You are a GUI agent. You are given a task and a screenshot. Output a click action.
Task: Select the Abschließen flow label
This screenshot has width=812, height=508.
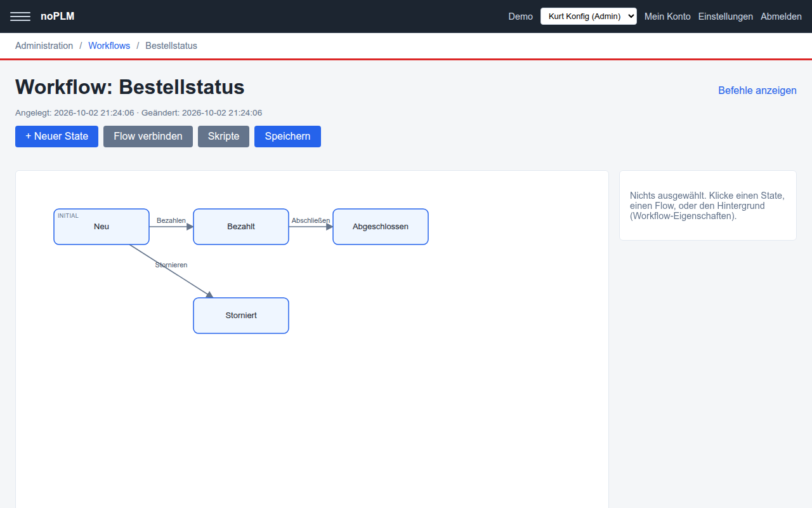tap(311, 220)
